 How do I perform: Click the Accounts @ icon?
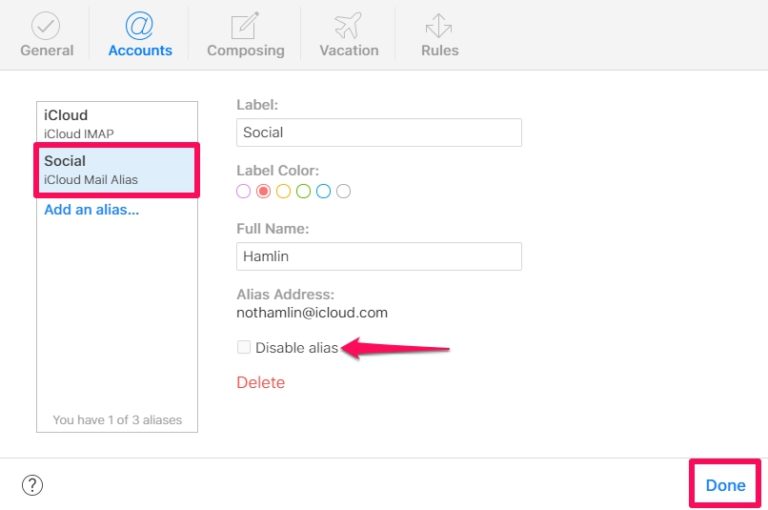(x=139, y=25)
